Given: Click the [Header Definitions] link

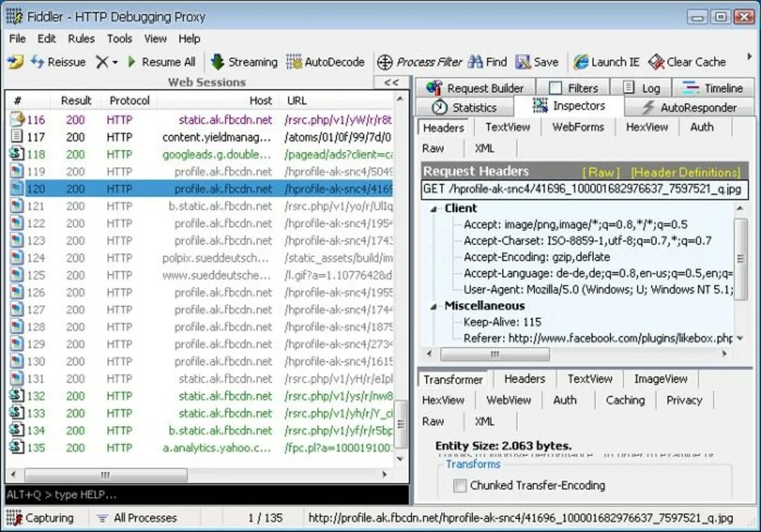Looking at the screenshot, I should click(686, 172).
